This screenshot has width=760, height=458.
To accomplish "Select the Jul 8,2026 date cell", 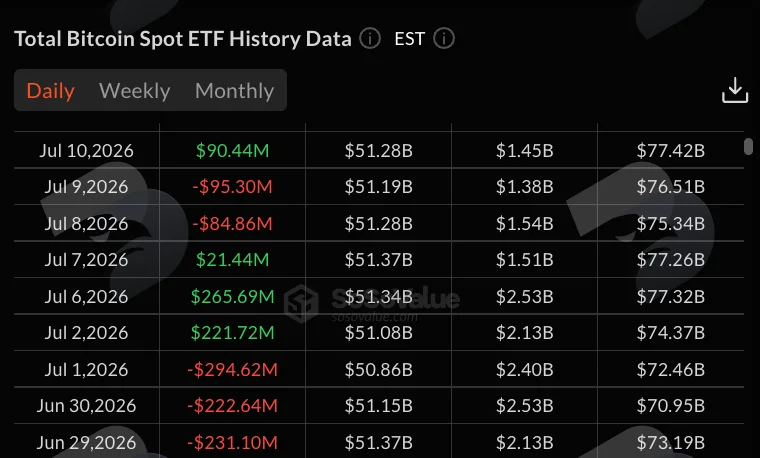I will pos(86,223).
